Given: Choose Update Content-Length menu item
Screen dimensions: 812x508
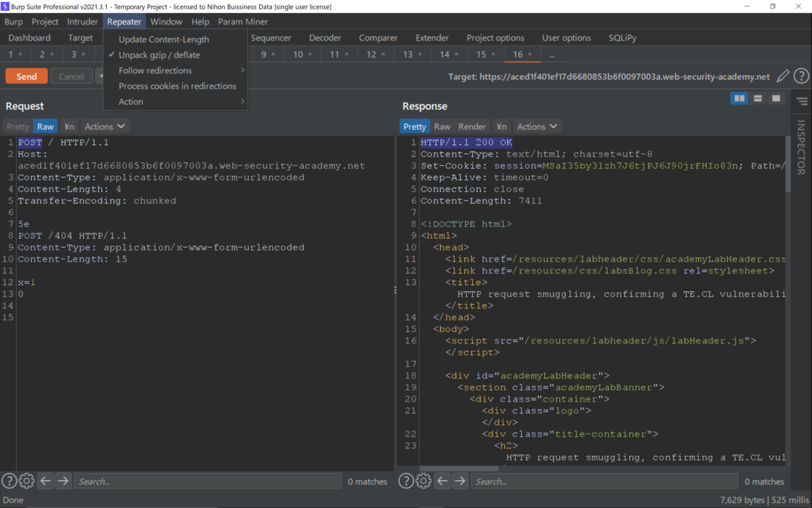Looking at the screenshot, I should pyautogui.click(x=175, y=39).
